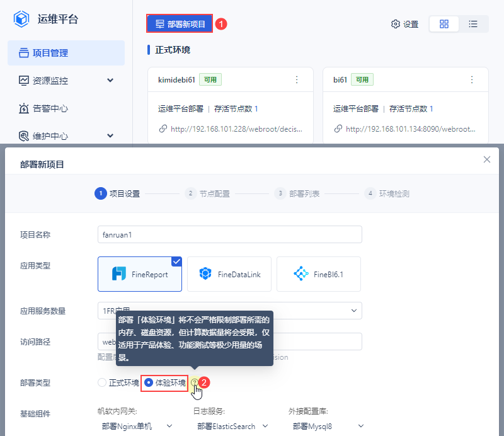
Task: Click the FineReport logo icon
Action: click(x=119, y=274)
